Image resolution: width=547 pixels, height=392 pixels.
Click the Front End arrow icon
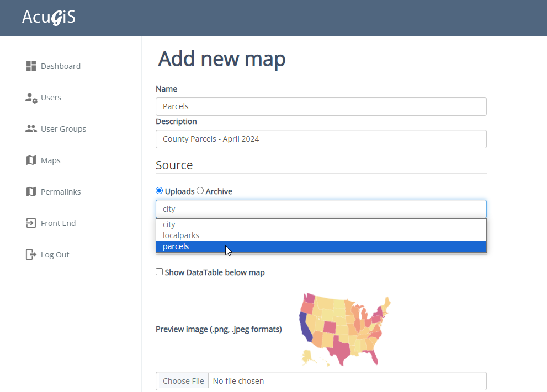[x=31, y=223]
